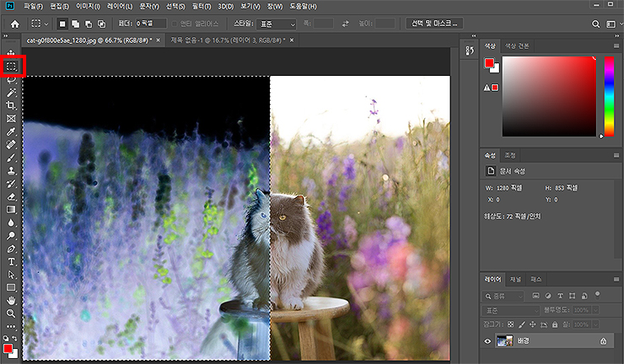
Task: Open the layer blend mode dropdown
Action: tap(510, 310)
